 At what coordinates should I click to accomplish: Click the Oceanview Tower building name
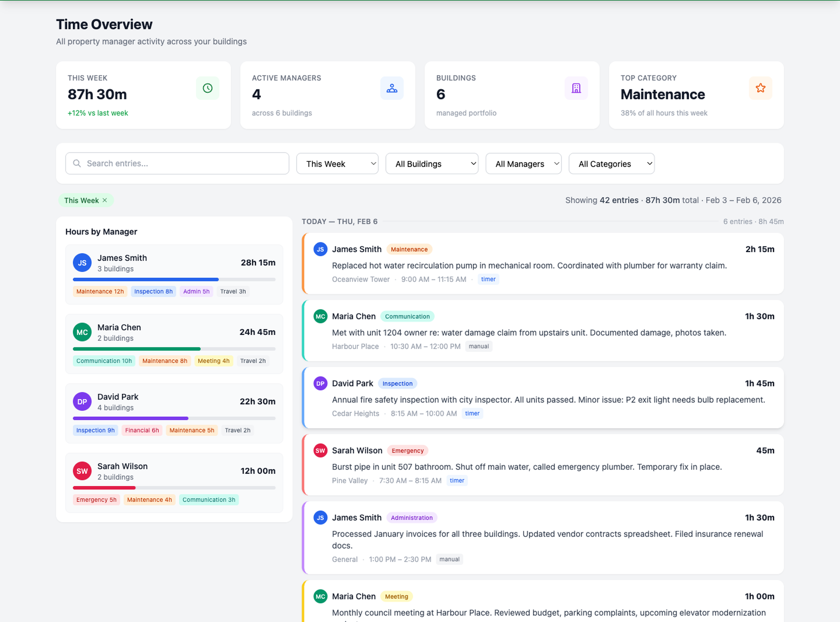coord(361,280)
